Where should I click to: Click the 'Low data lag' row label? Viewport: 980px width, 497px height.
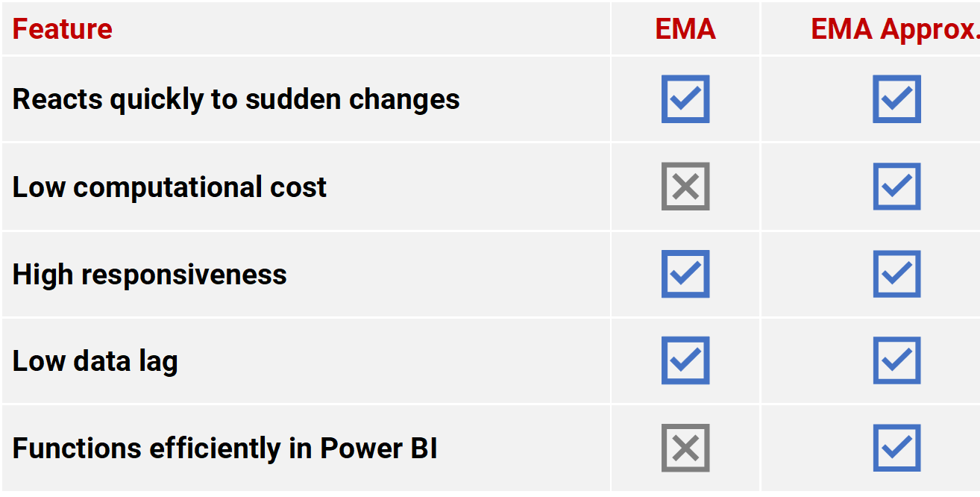[95, 362]
